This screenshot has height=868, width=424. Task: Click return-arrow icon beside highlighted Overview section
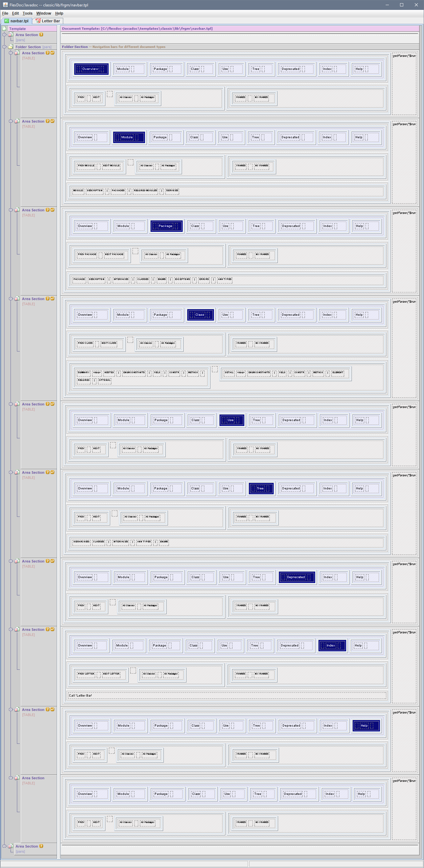(52, 53)
